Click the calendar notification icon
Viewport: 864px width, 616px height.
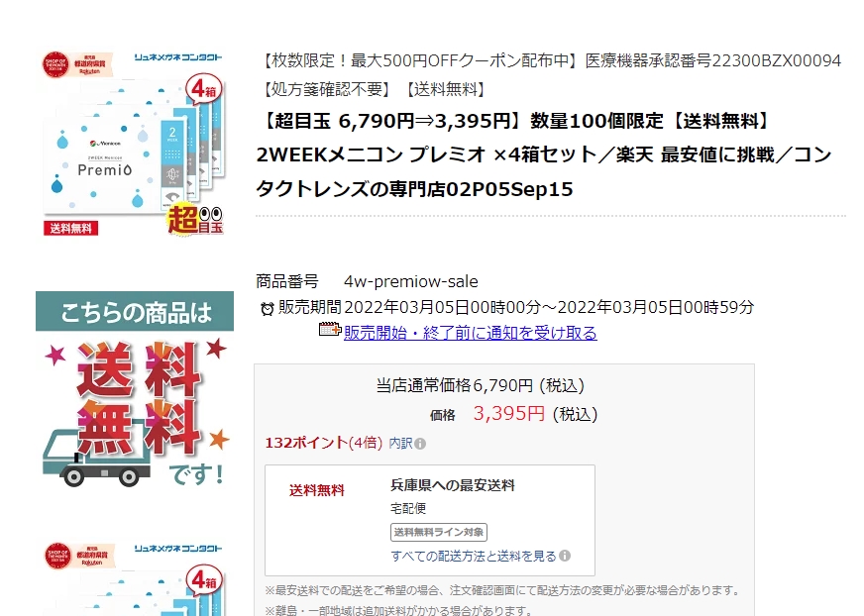(330, 330)
